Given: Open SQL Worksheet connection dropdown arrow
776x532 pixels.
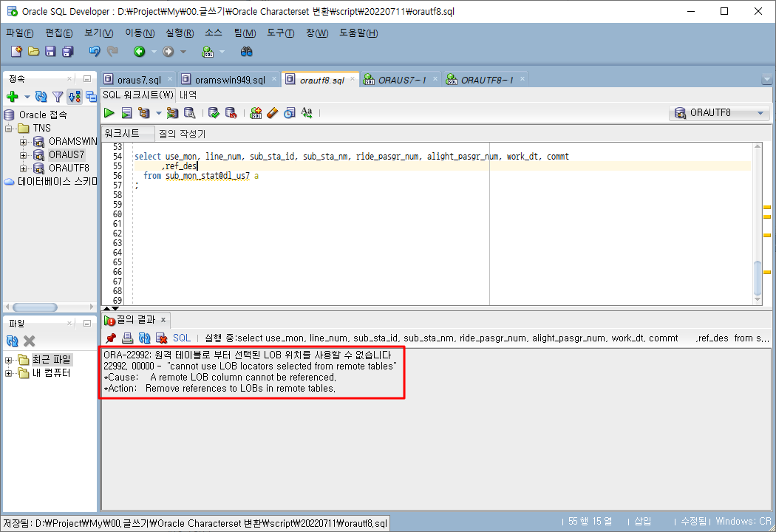Looking at the screenshot, I should click(222, 52).
